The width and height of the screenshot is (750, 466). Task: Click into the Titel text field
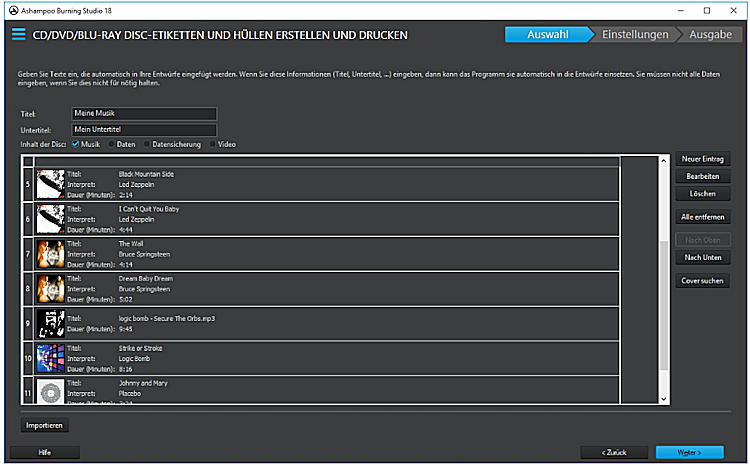(144, 113)
